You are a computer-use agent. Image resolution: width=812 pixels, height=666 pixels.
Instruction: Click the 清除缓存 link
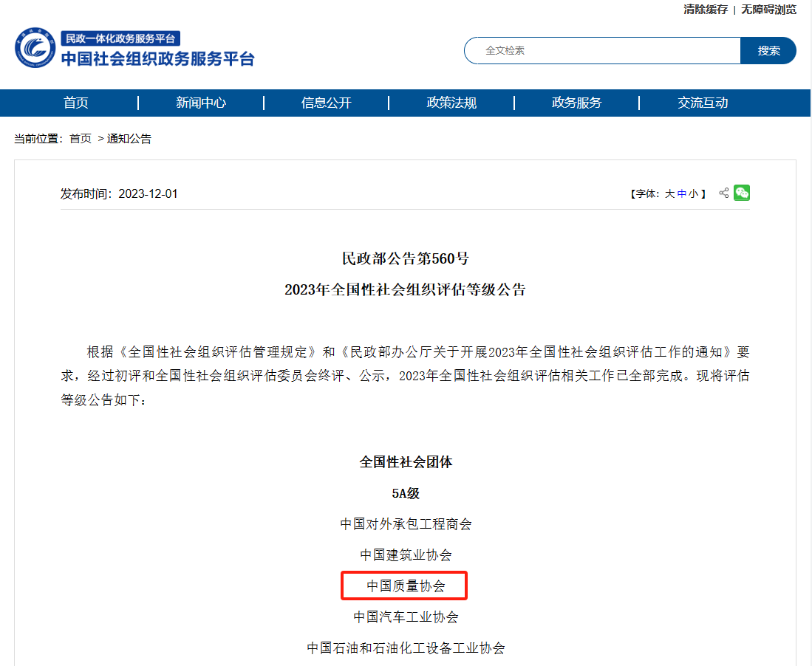click(x=706, y=10)
